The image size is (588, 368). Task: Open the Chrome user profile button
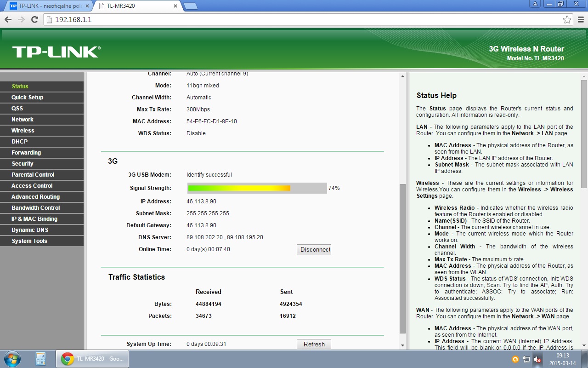tap(534, 4)
